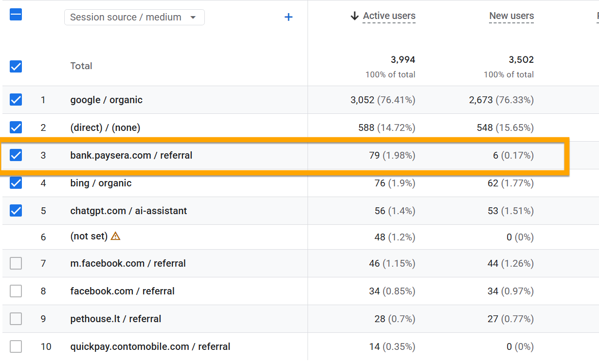This screenshot has width=599, height=364.
Task: Click the 14 (0.35%) active users cell
Action: pyautogui.click(x=392, y=346)
